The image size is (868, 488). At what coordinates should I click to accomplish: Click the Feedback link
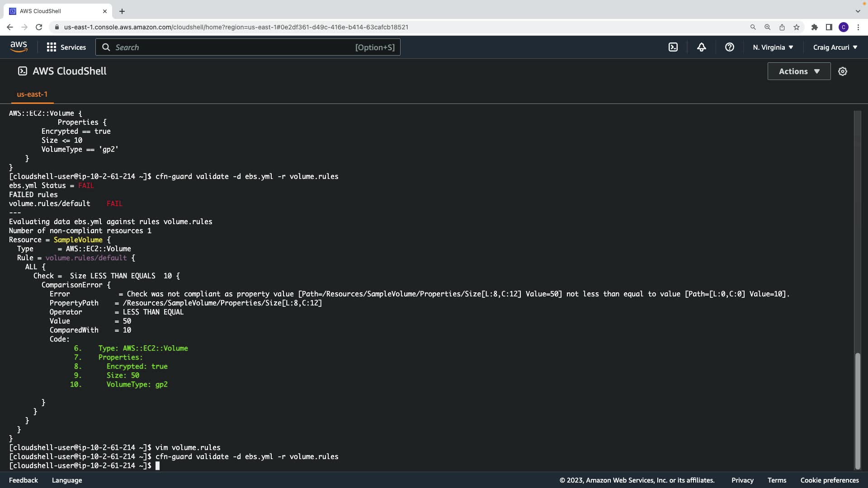pyautogui.click(x=24, y=480)
